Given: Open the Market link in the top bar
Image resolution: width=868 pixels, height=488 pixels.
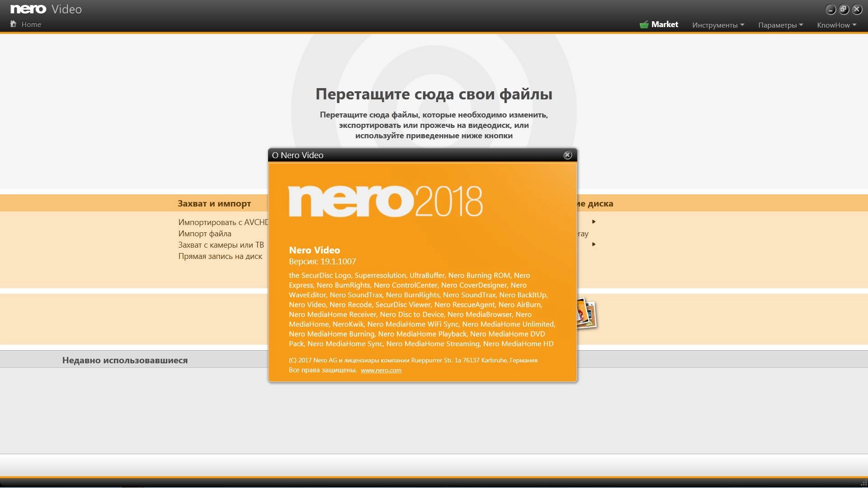Looking at the screenshot, I should point(665,24).
